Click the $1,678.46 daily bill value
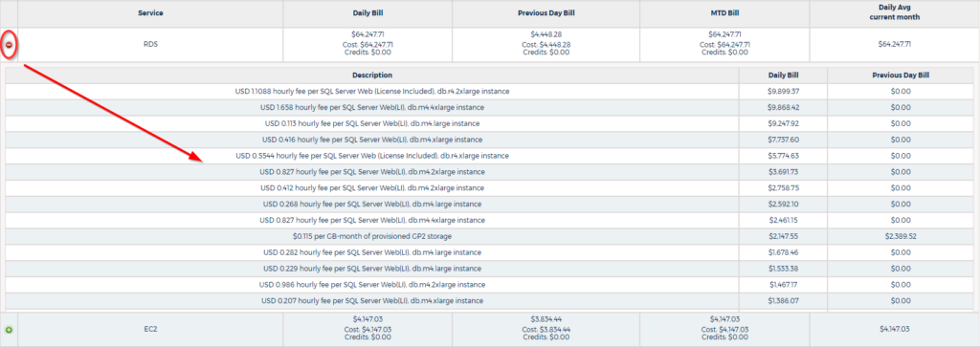The height and width of the screenshot is (347, 980). (x=783, y=252)
